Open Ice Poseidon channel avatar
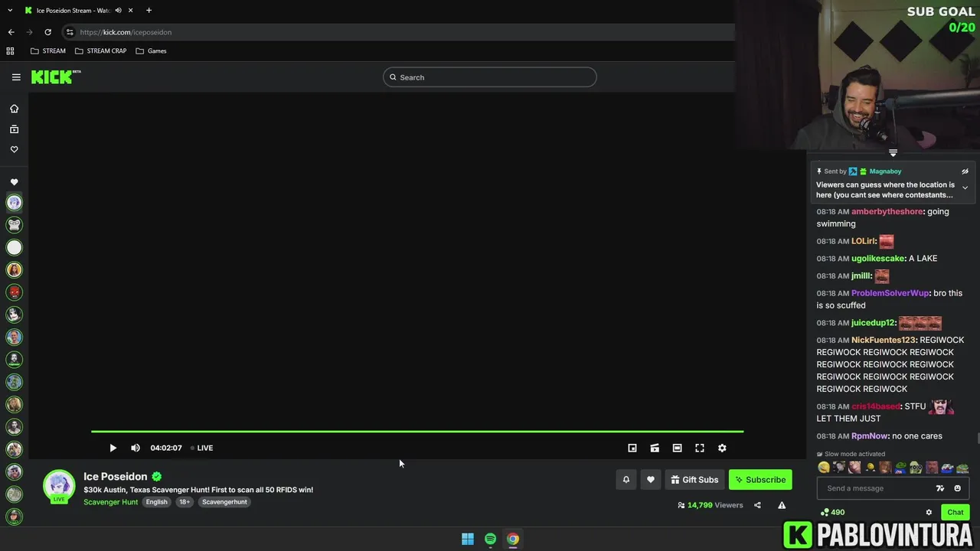980x551 pixels. pos(59,485)
